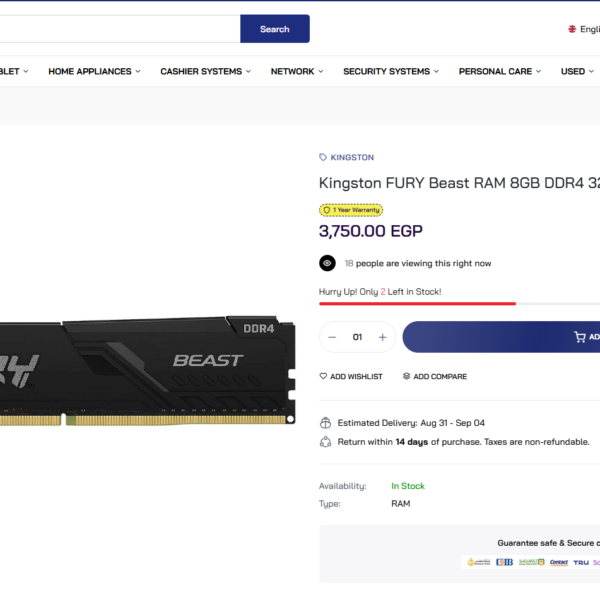The height and width of the screenshot is (600, 600).
Task: Click the red stock level progress bar
Action: 417,304
